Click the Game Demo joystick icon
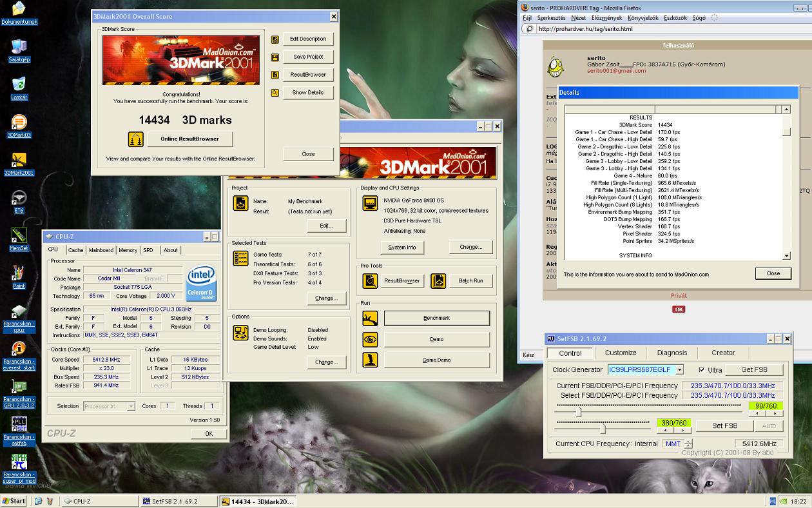 click(370, 360)
